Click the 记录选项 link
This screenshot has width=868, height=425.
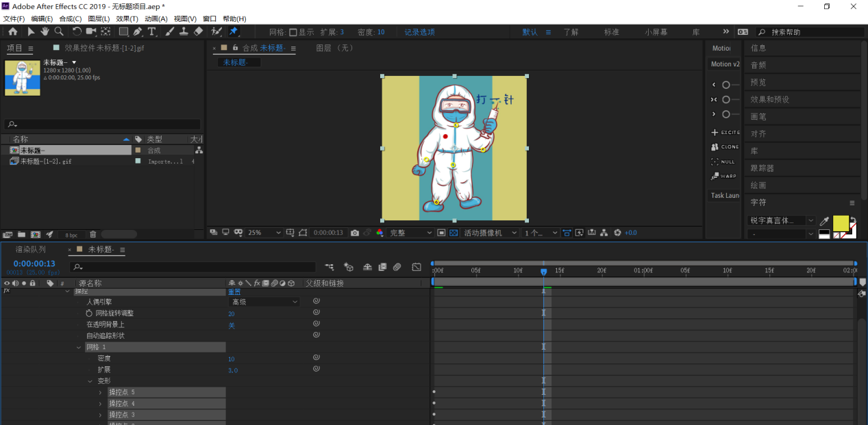pos(419,32)
